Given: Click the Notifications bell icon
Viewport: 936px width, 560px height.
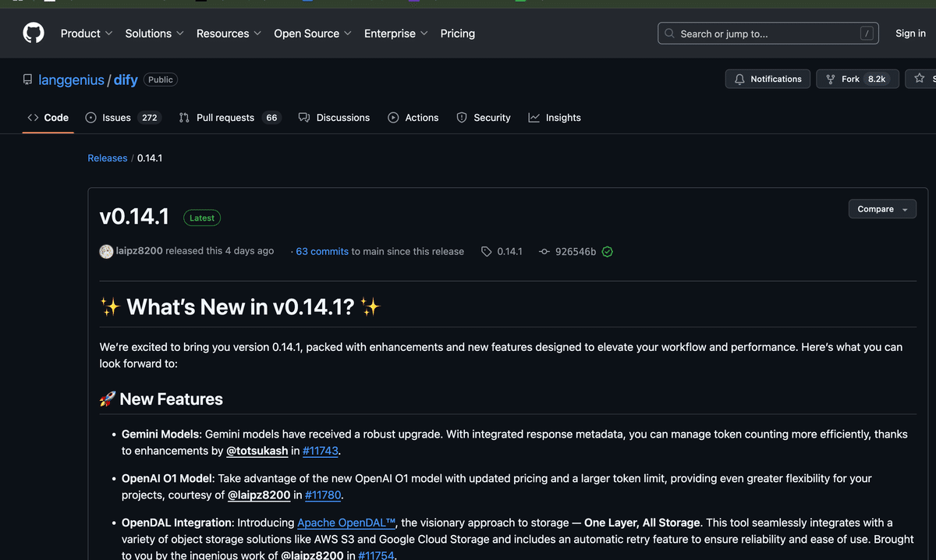Looking at the screenshot, I should pyautogui.click(x=739, y=80).
